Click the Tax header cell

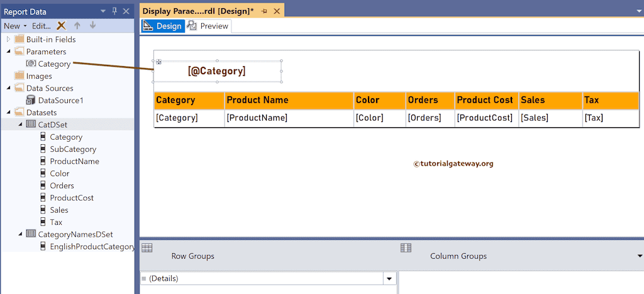coord(611,100)
